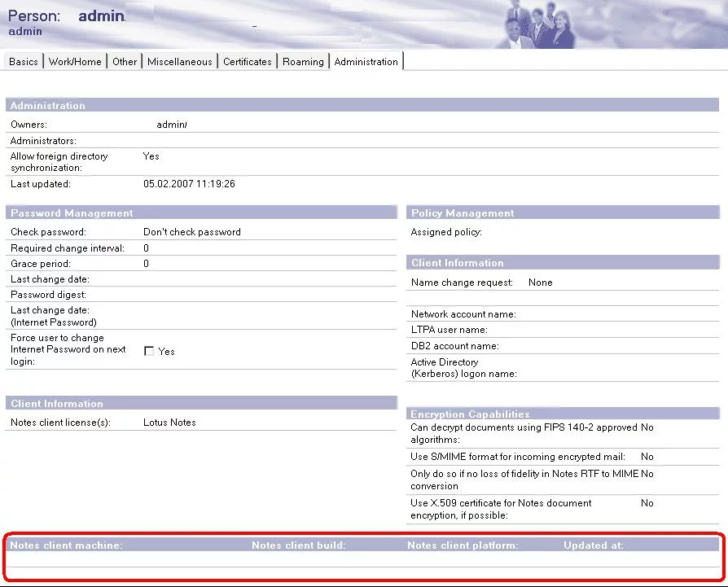The width and height of the screenshot is (728, 587).
Task: Click Name change request value None
Action: tap(540, 283)
